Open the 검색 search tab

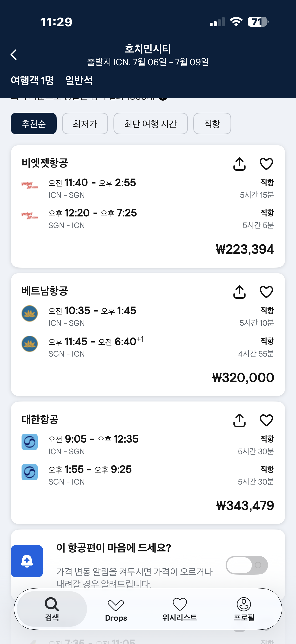[52, 609]
